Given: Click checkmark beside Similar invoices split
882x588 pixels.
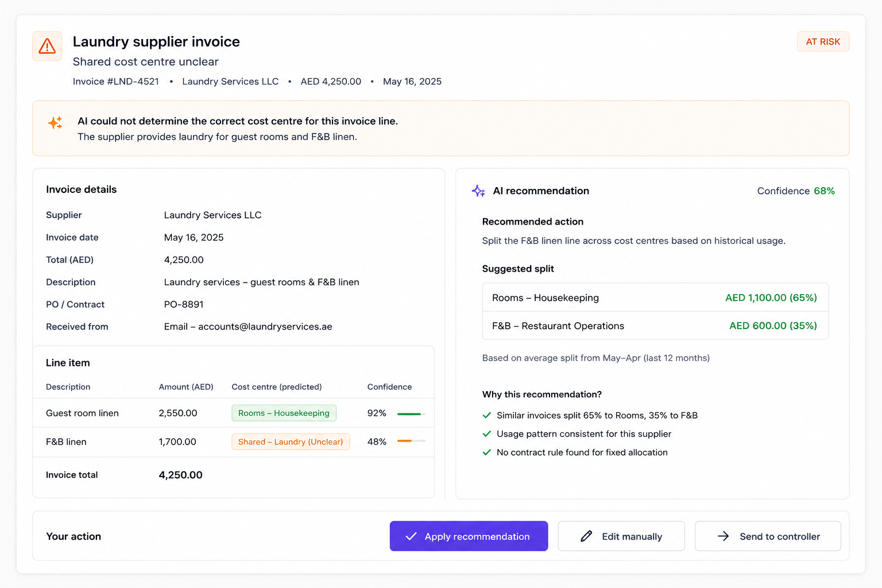Looking at the screenshot, I should point(487,415).
